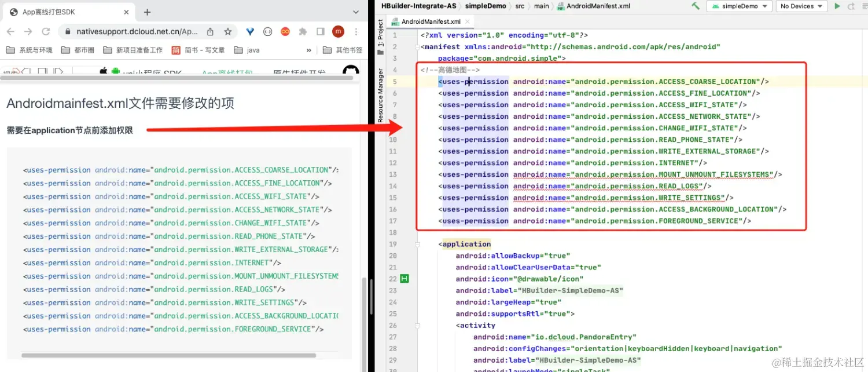
Task: Open the Chrome extensions puzzle menu
Action: point(303,31)
